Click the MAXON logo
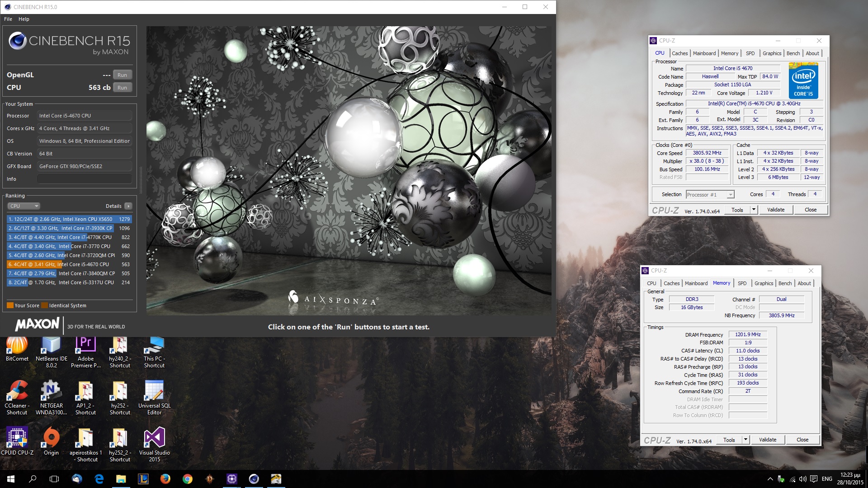 pos(38,324)
